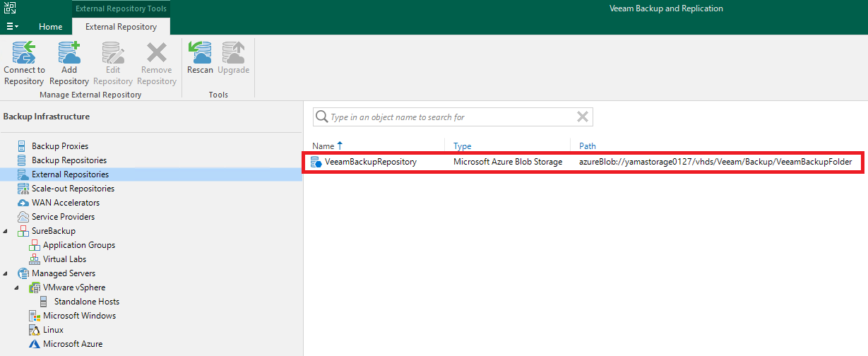Click the SureBackup tree icon
Image resolution: width=868 pixels, height=356 pixels.
click(x=23, y=231)
